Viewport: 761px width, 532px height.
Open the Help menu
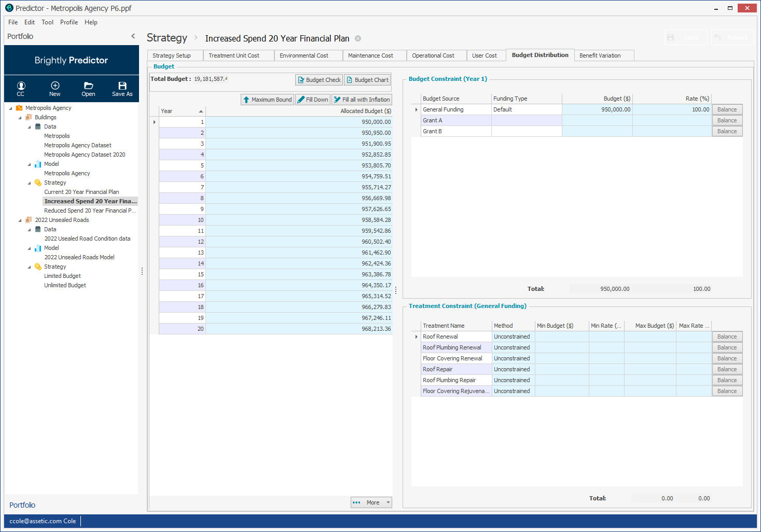point(91,22)
